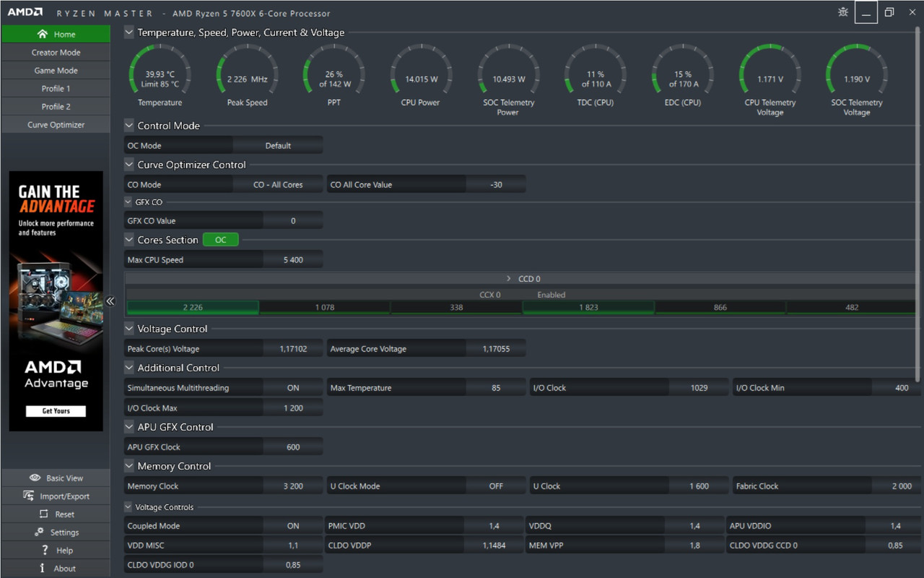Click the Settings gear icon
This screenshot has height=578, width=924.
[x=39, y=532]
